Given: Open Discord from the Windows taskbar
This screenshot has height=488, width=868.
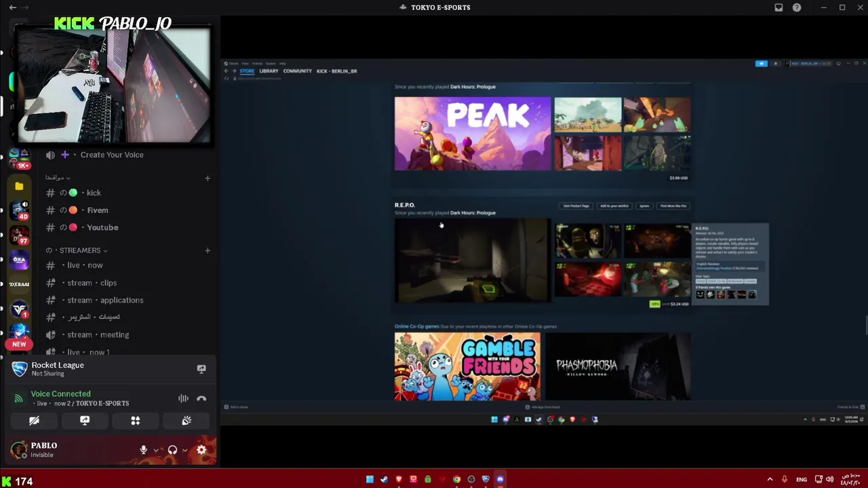Looking at the screenshot, I should tap(500, 479).
